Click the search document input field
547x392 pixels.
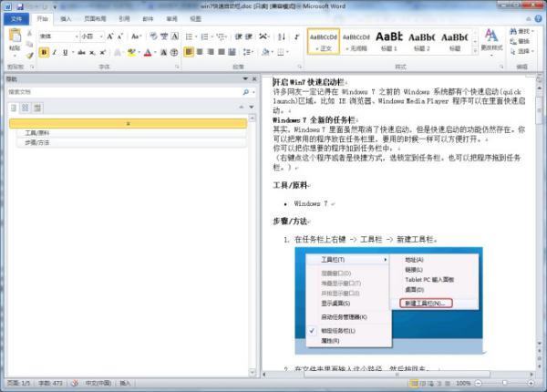click(x=125, y=92)
